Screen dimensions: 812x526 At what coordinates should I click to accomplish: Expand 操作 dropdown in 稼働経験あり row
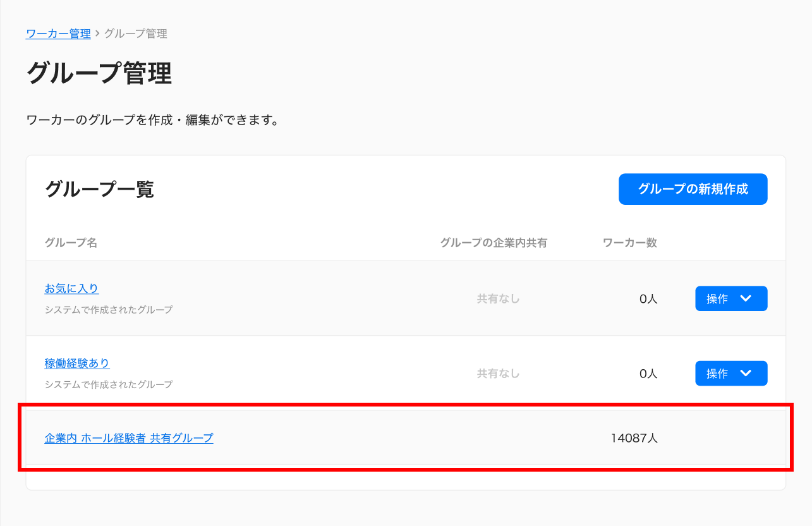[x=731, y=373]
